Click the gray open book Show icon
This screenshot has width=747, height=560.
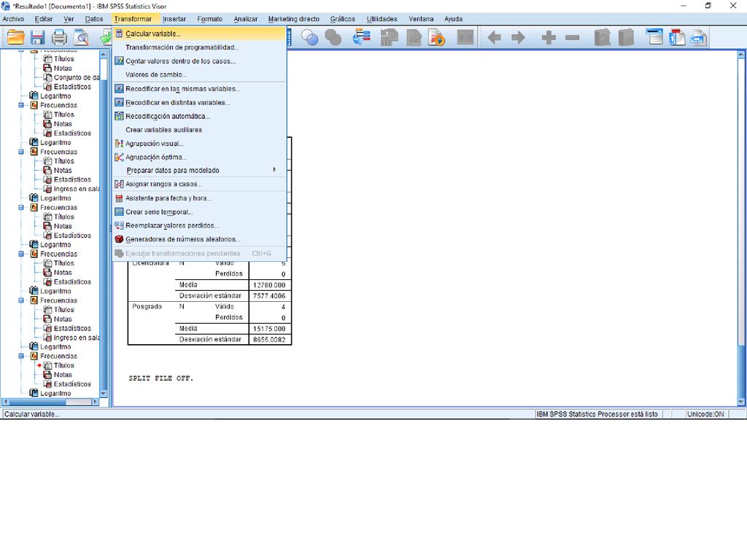[603, 38]
